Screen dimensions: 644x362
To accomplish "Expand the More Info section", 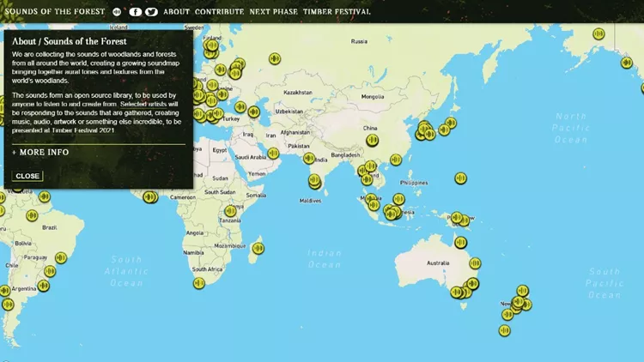I will pyautogui.click(x=40, y=152).
